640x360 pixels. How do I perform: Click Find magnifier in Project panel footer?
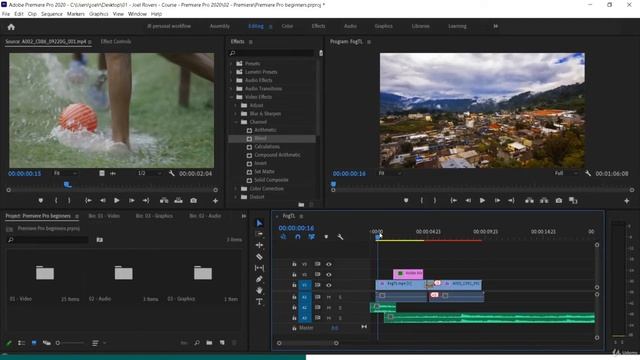[x=197, y=343]
